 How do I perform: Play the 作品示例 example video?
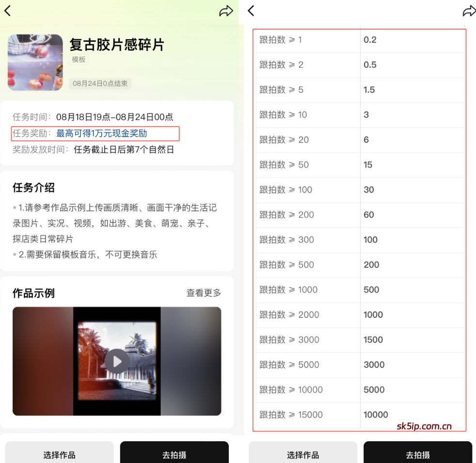[116, 361]
